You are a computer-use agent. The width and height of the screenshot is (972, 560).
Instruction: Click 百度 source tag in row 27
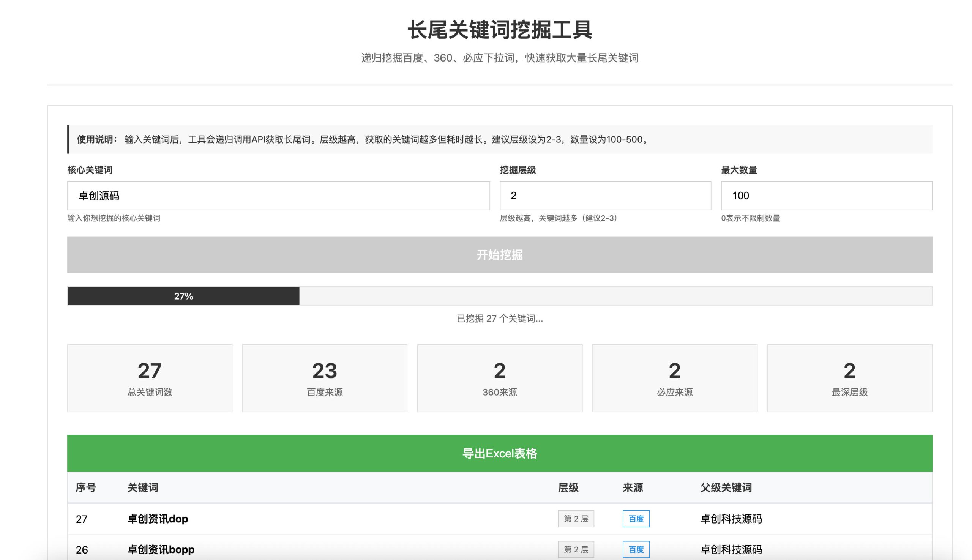click(x=636, y=519)
